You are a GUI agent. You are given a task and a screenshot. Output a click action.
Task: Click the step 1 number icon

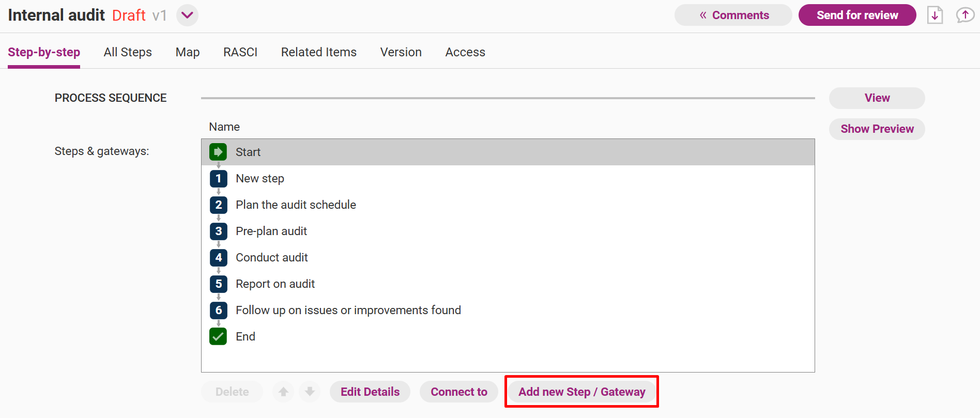click(x=218, y=178)
